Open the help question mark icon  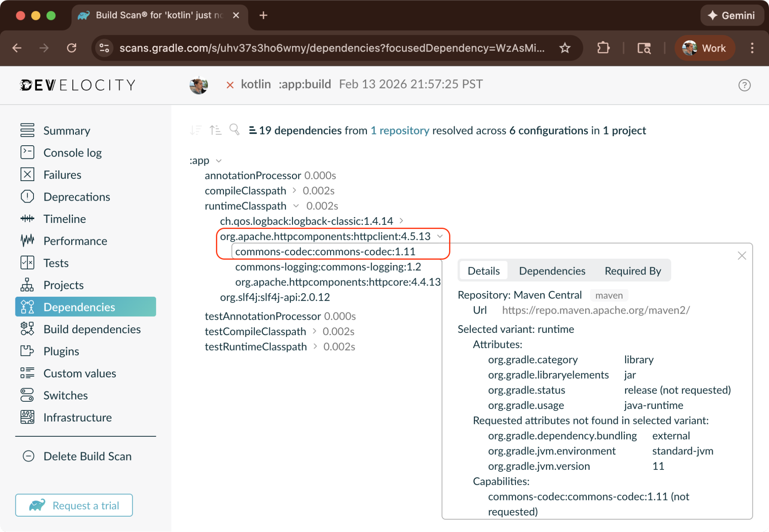coord(744,85)
